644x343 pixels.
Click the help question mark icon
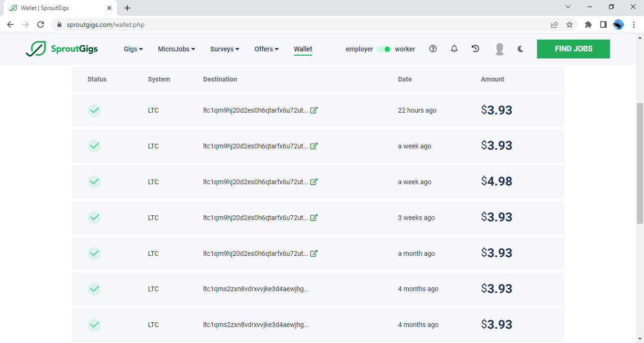[433, 49]
